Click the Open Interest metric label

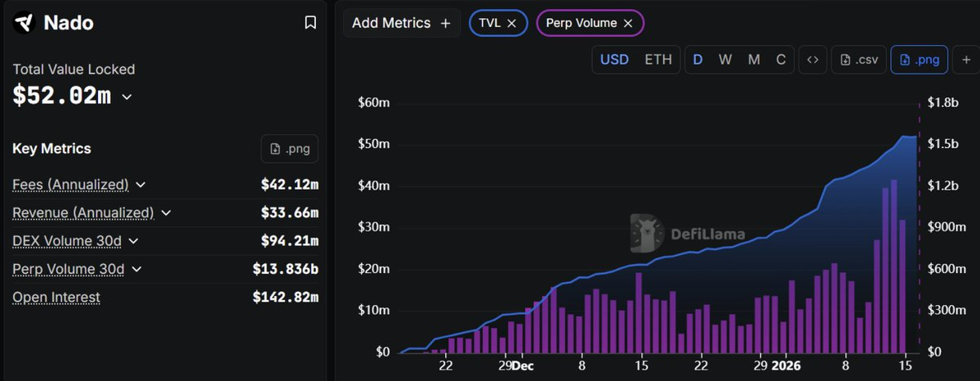[56, 297]
